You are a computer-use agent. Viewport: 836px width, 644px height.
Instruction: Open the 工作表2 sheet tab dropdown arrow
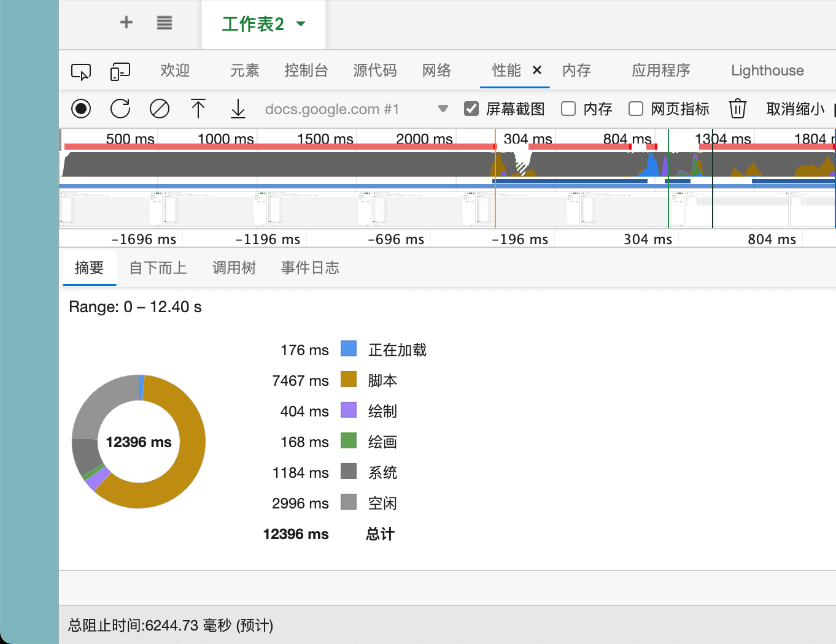click(301, 24)
